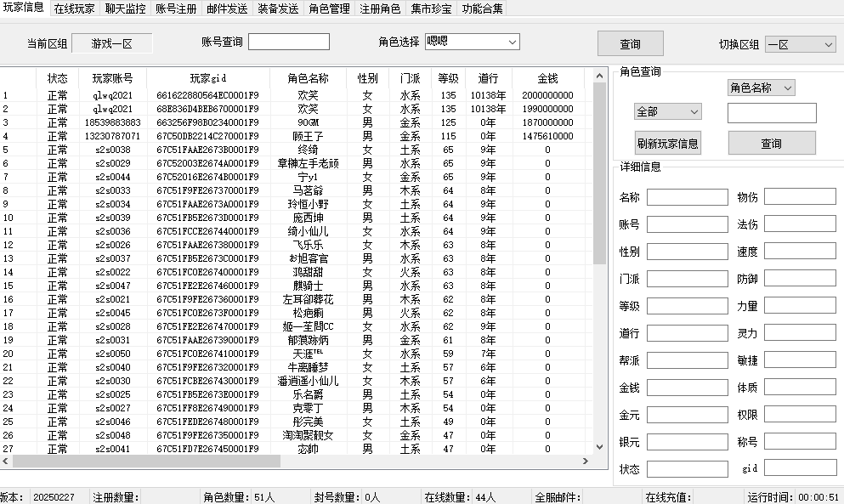Screen dimensions: 844x504
Task: Click the 金钱 detail input field
Action: [687, 388]
